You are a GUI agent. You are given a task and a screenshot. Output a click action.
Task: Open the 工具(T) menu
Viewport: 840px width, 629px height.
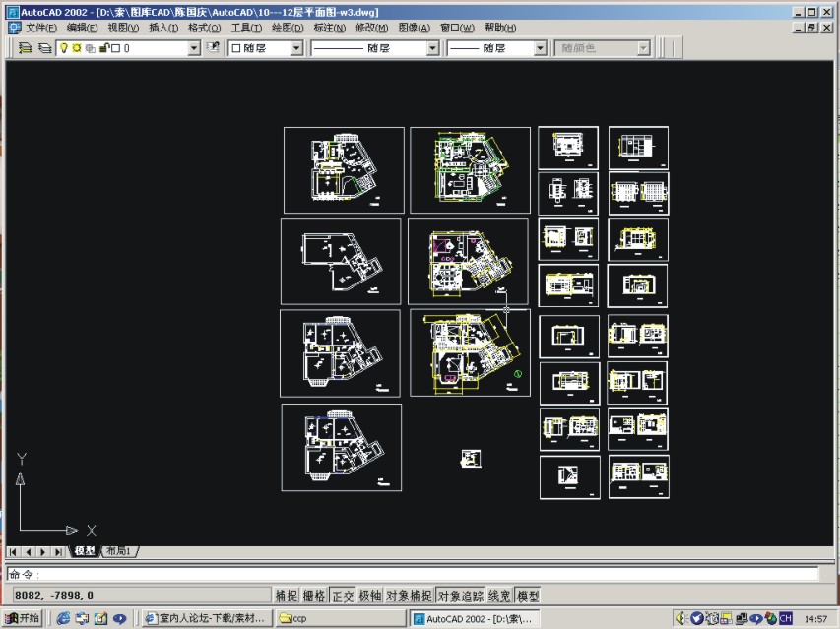246,28
